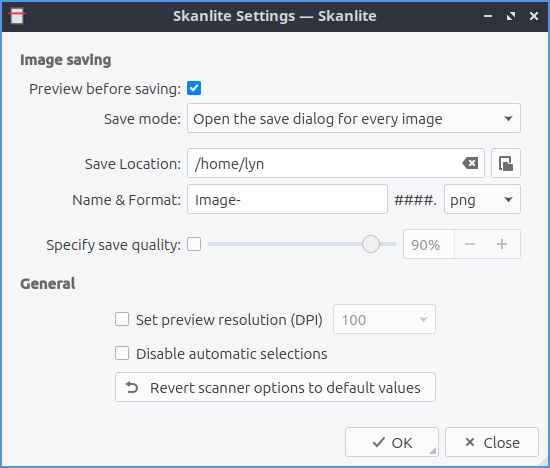Close window via title bar X
Viewport: 550px width, 468px height.
coord(534,16)
